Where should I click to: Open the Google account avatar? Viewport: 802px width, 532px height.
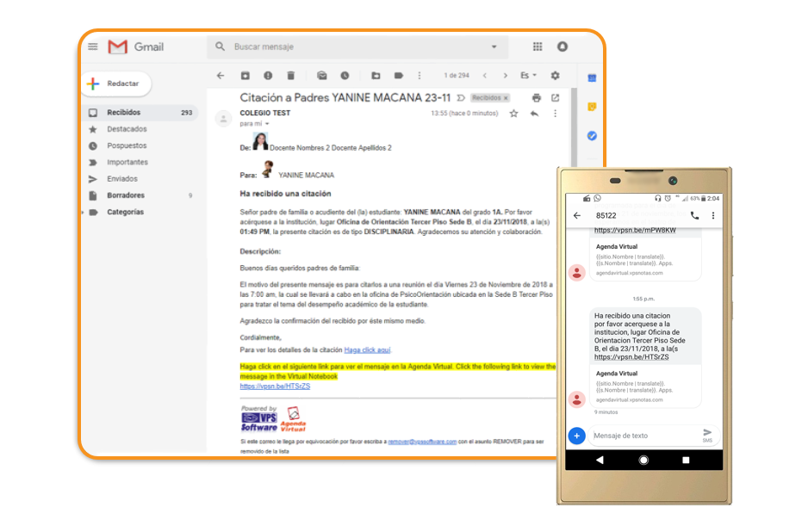pyautogui.click(x=563, y=46)
